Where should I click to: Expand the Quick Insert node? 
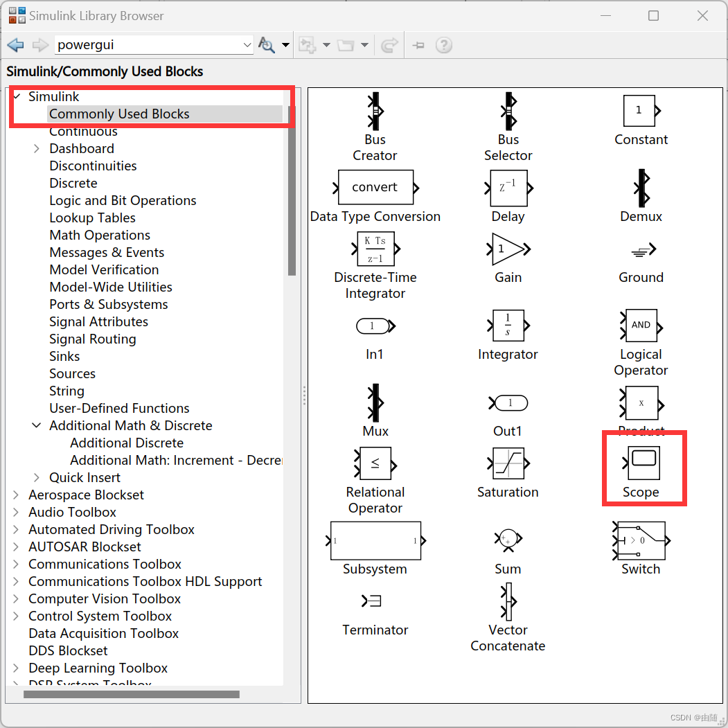pyautogui.click(x=37, y=477)
